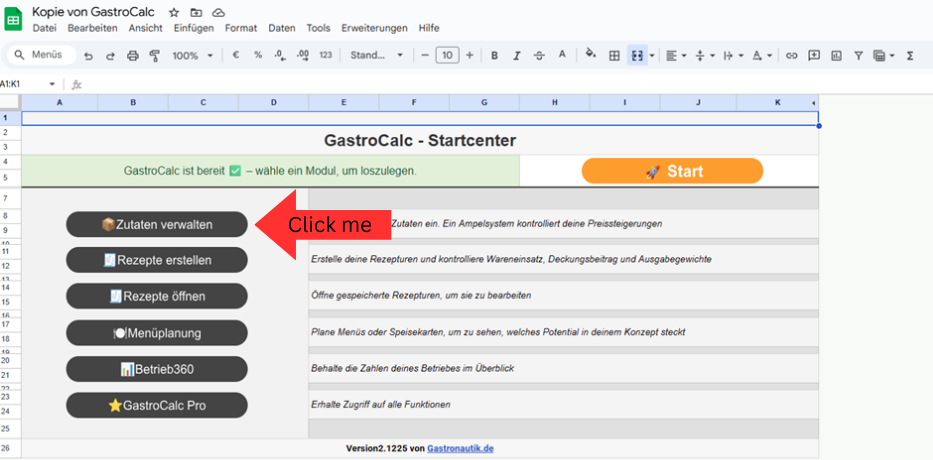Screen dimensions: 933x460
Task: Open the Hilfe menu
Action: (x=428, y=28)
